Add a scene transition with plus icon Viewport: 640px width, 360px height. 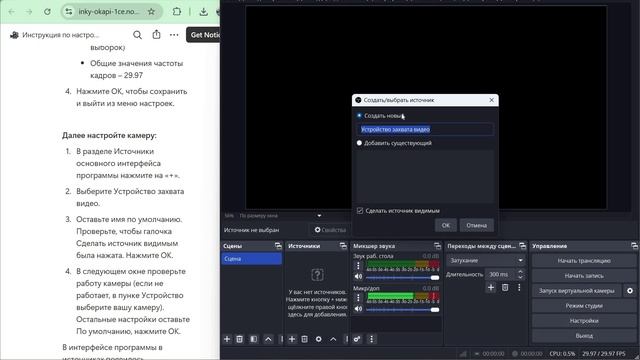491,287
